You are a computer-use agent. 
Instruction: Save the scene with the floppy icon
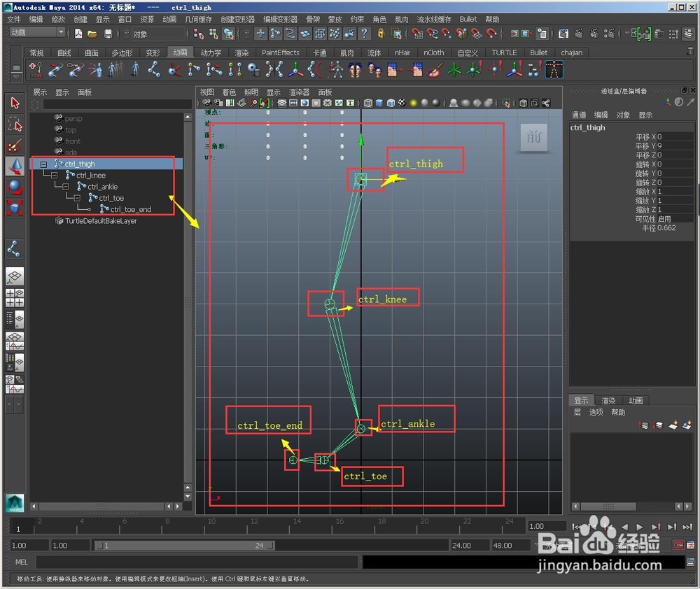point(108,34)
